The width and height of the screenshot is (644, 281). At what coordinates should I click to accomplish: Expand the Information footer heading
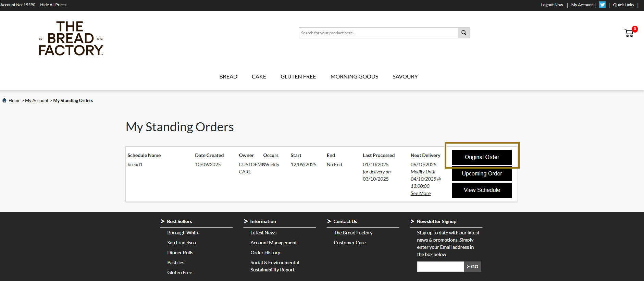(263, 221)
